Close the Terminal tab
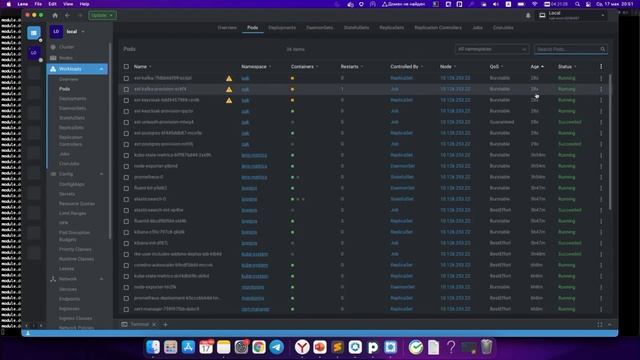Screen dimensions: 640x360 154,324
